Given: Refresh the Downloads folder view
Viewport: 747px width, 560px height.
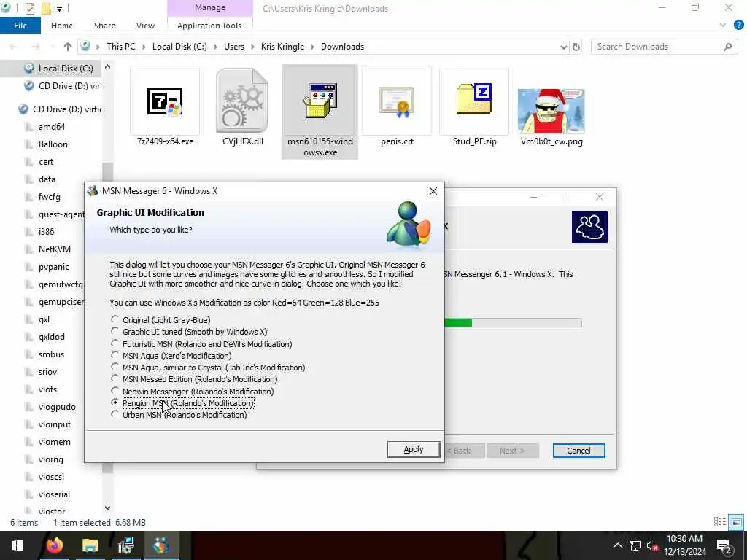Looking at the screenshot, I should (x=576, y=47).
